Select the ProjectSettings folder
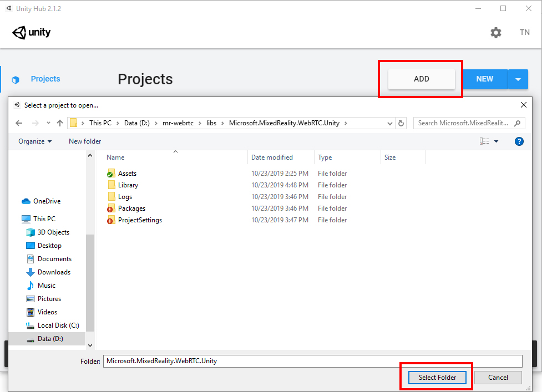Viewport: 542px width, 392px height. (140, 220)
